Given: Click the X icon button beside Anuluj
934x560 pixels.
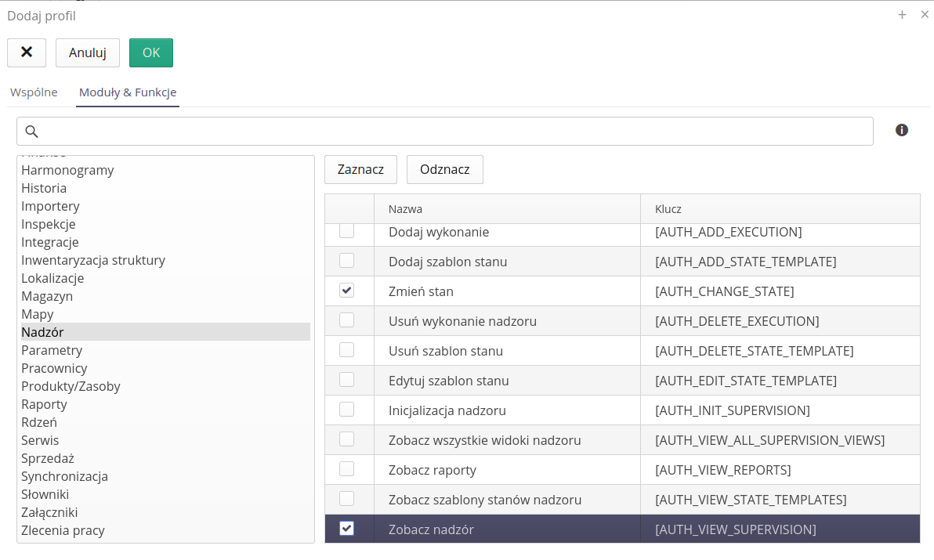Looking at the screenshot, I should pos(27,52).
